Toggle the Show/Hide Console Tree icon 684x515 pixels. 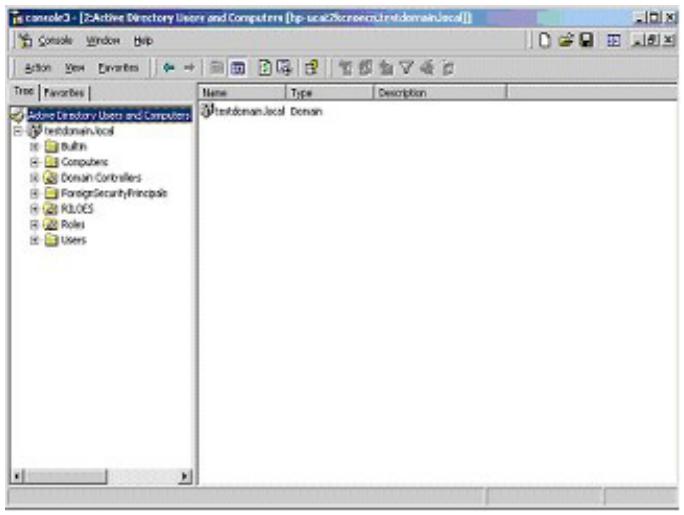238,68
